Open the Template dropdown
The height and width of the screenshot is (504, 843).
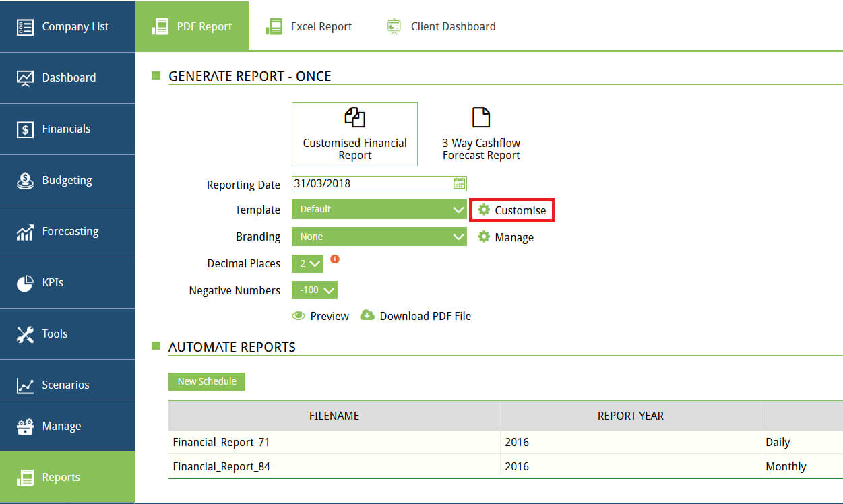tap(379, 210)
